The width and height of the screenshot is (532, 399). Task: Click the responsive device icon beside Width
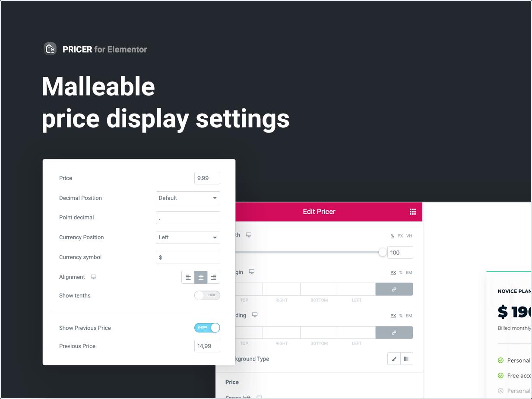(x=249, y=235)
